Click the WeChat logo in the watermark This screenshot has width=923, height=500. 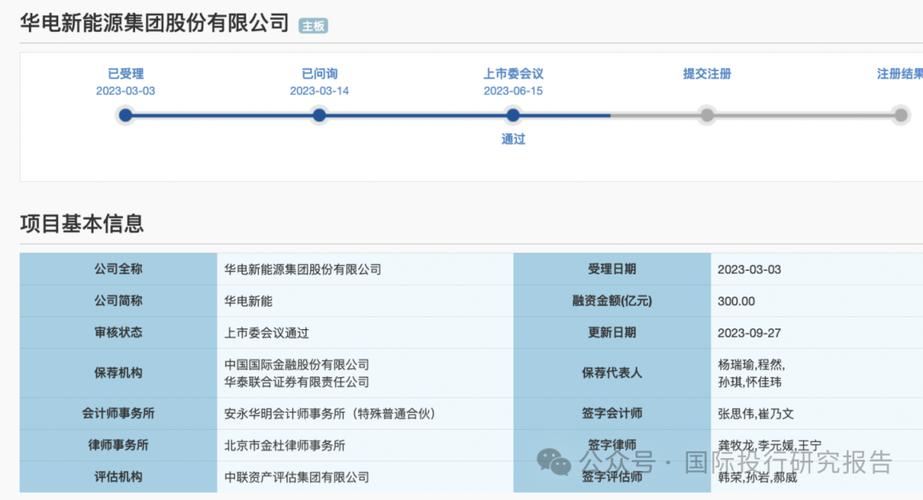tap(554, 461)
